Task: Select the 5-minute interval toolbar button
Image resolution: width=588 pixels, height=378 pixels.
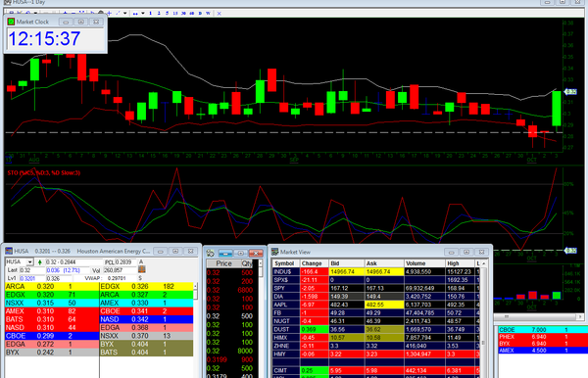Action: [x=167, y=13]
